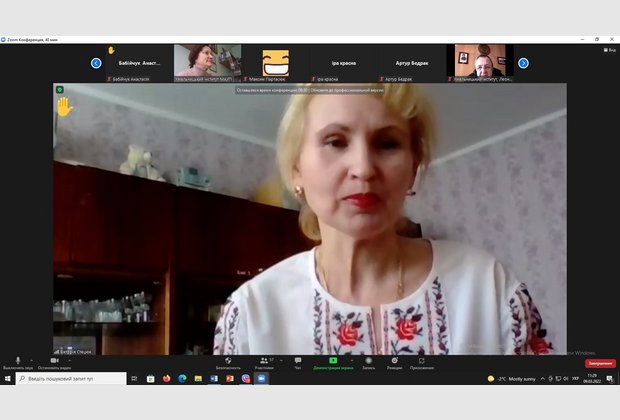Screen dimensions: 620x420
Task: Open the Participants panel
Action: (264, 363)
